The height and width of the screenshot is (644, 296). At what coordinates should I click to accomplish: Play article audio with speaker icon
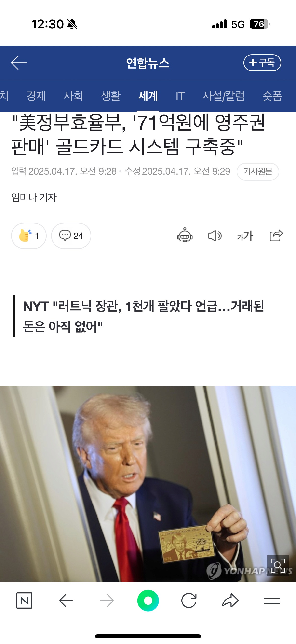tap(215, 236)
